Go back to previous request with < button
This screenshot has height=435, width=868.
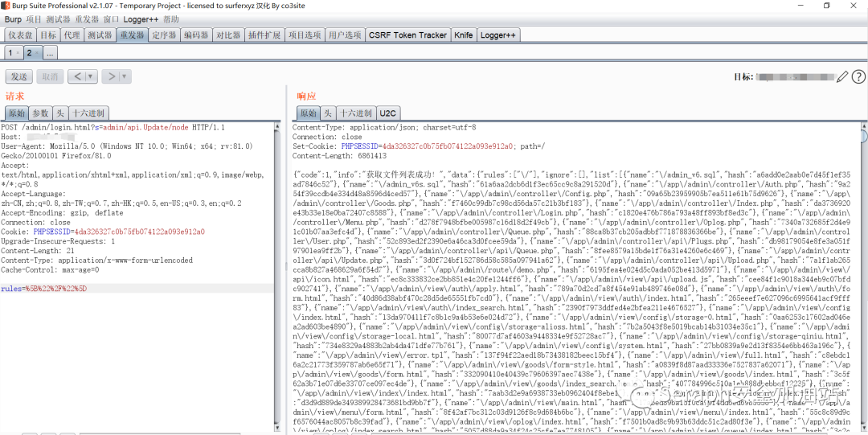tap(77, 76)
